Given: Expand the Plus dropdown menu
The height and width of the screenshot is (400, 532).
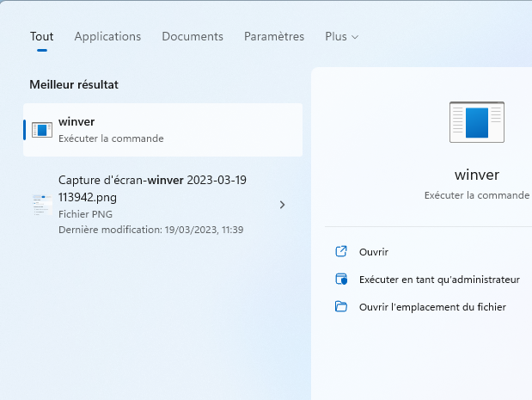Looking at the screenshot, I should 342,36.
